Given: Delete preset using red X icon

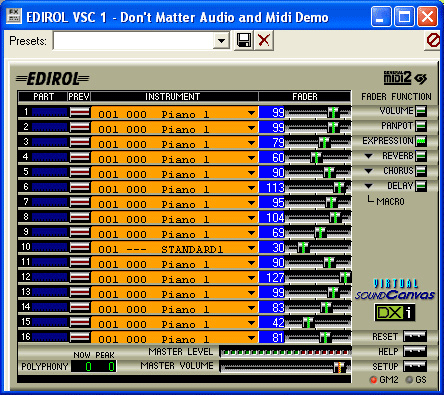Looking at the screenshot, I should click(264, 41).
